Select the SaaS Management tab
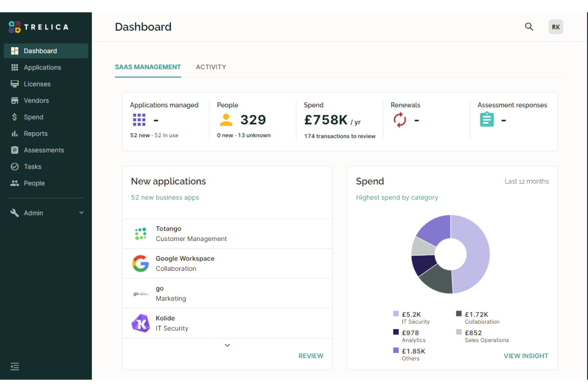Screen dimensions: 588x392 [148, 67]
